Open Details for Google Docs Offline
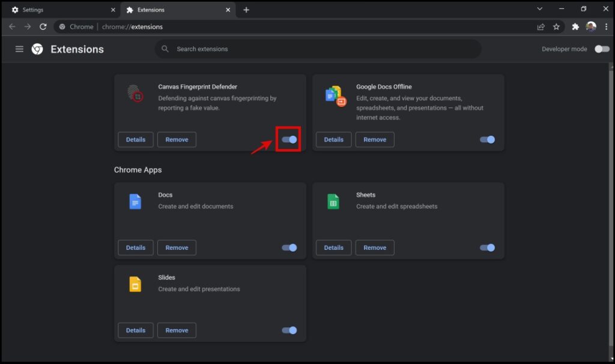This screenshot has width=615, height=364. tap(334, 139)
